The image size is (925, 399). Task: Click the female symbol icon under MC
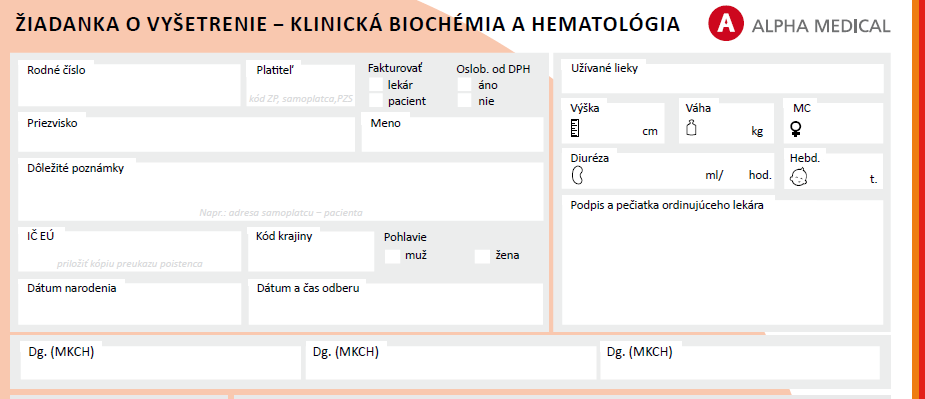[x=796, y=129]
